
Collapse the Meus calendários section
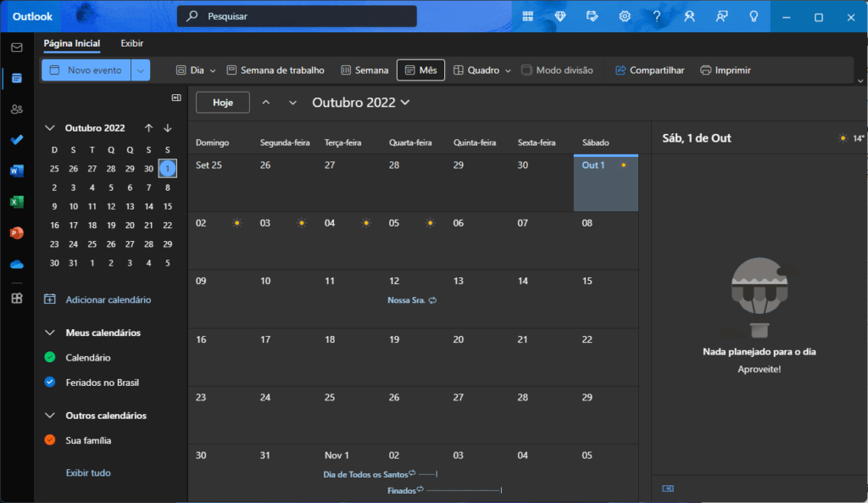[49, 333]
